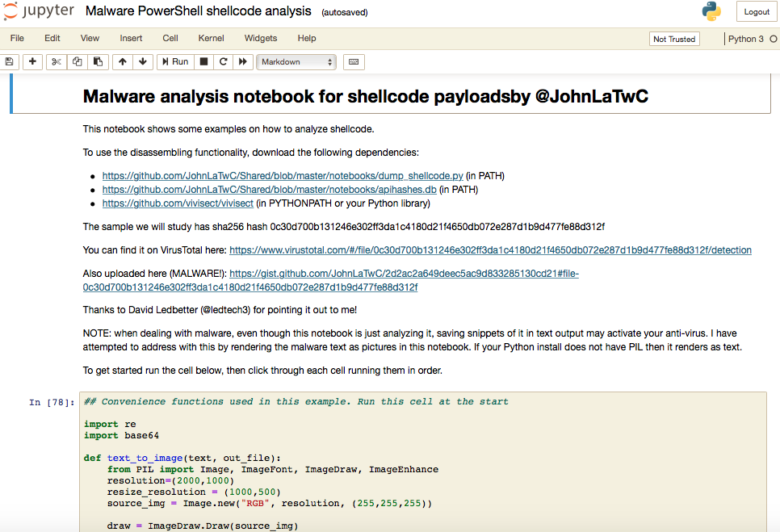Image resolution: width=780 pixels, height=532 pixels.
Task: Insert cell below with plus icon
Action: (x=32, y=61)
